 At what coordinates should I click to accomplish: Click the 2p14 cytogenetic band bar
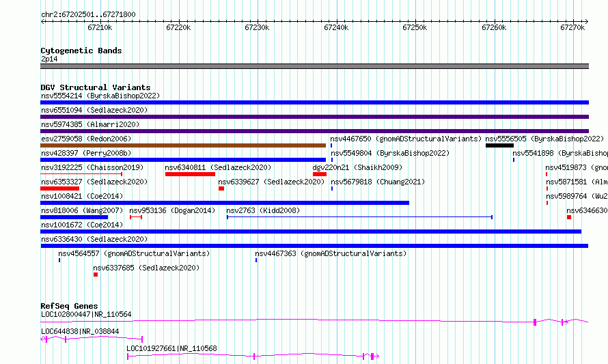[314, 66]
